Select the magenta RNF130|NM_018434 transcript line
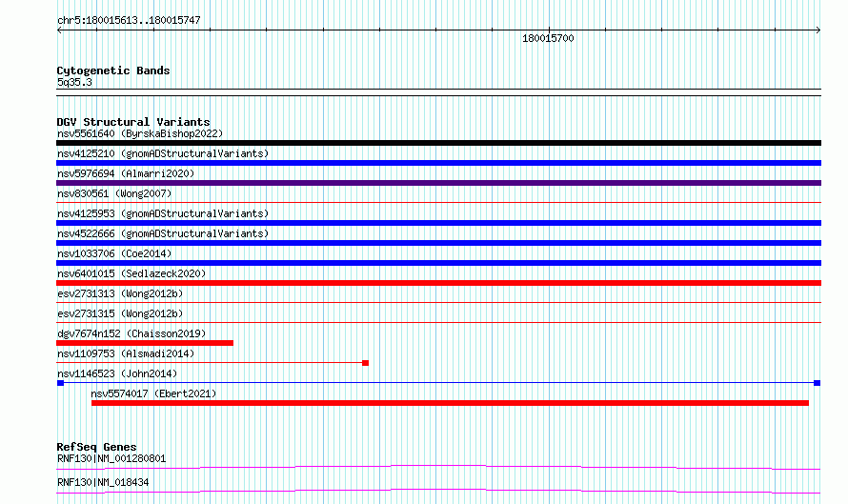 [438, 491]
